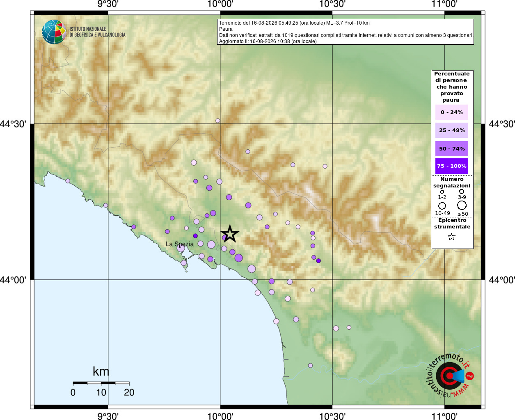The image size is (515, 420).
Task: Select the 25 - 49% legend swatch
Action: [451, 130]
